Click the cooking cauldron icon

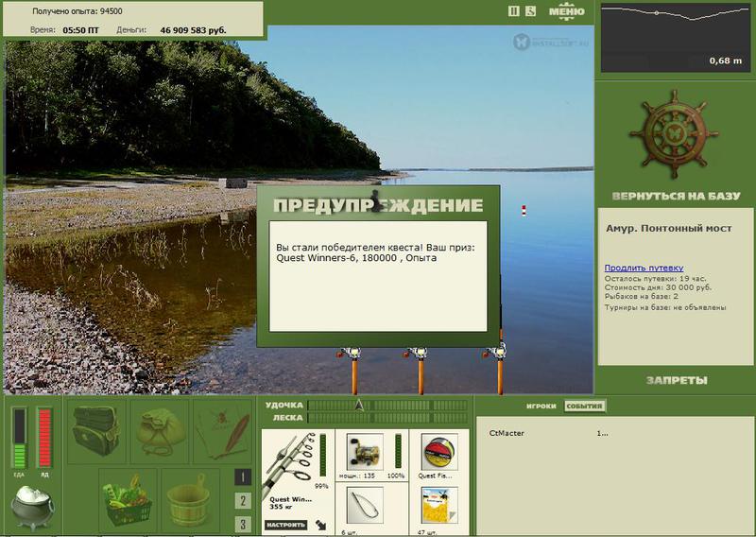(x=32, y=507)
